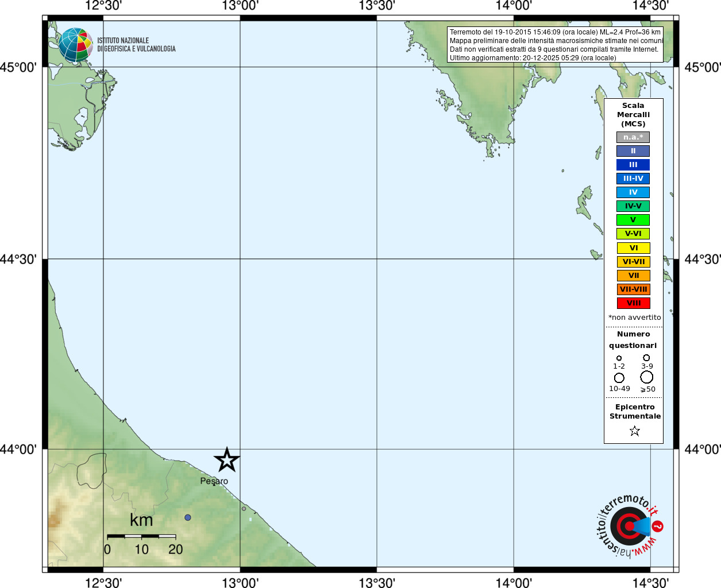Click the legend epicenter star symbol
Viewport: 721px width, 588px height.
634,431
